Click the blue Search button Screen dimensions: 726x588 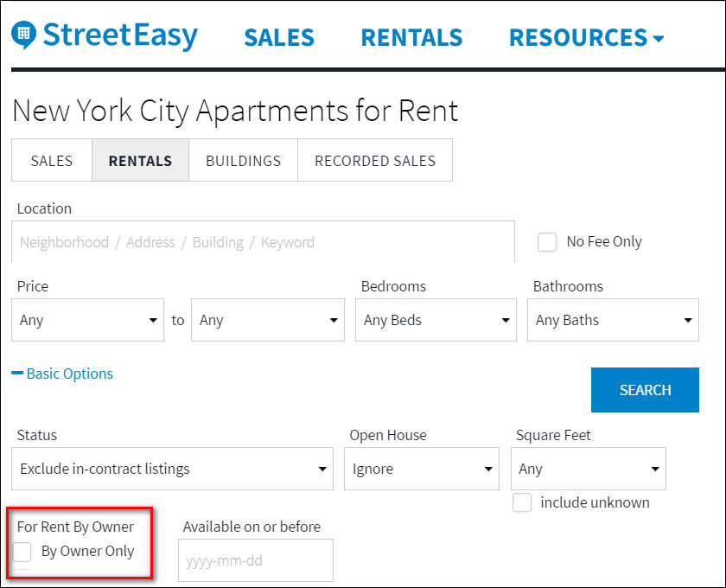pyautogui.click(x=645, y=390)
